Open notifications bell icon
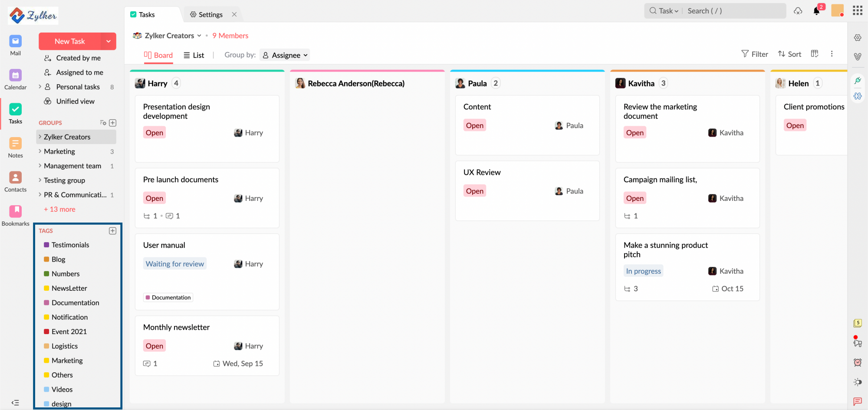Viewport: 868px width, 410px height. (817, 11)
